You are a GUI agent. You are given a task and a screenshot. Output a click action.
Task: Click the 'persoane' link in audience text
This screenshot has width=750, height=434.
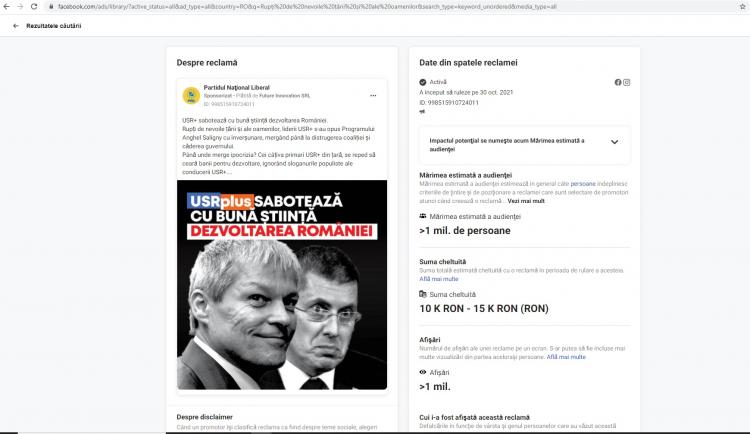[583, 184]
